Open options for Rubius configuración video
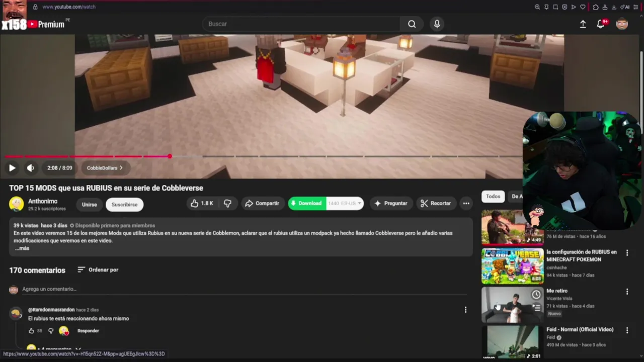The width and height of the screenshot is (644, 362). (x=627, y=253)
